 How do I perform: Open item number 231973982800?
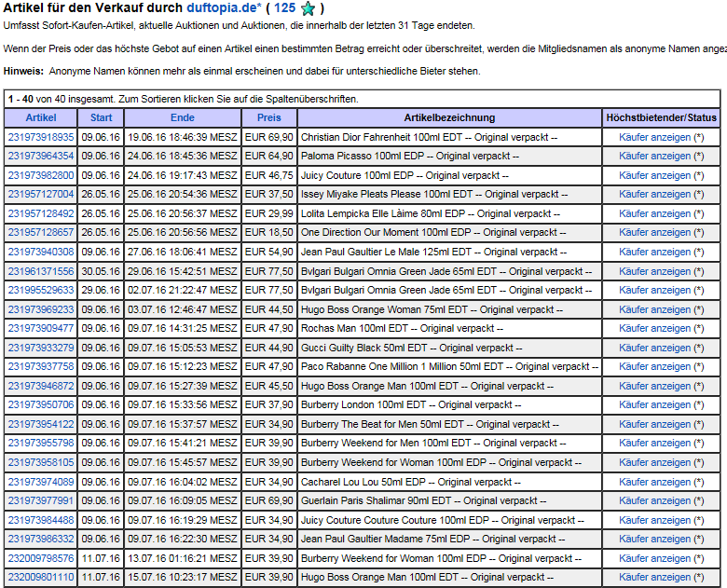41,176
